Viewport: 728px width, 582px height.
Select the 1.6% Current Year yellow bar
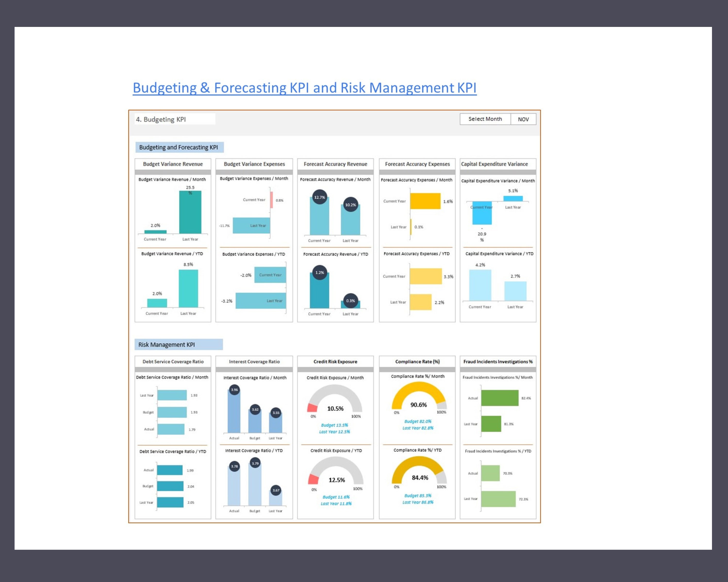425,201
